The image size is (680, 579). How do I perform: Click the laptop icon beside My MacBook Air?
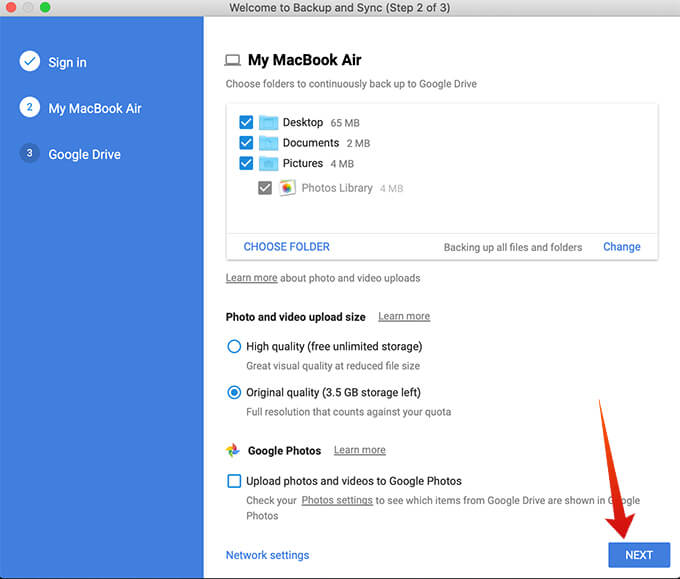pos(233,60)
